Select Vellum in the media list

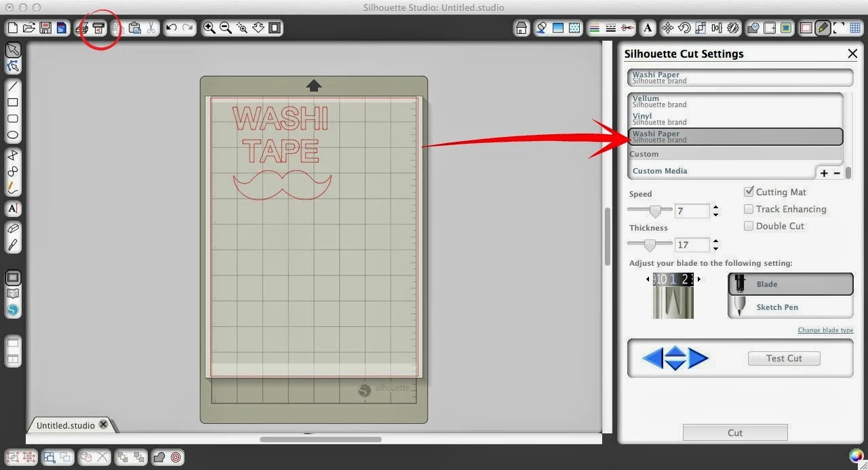(735, 101)
